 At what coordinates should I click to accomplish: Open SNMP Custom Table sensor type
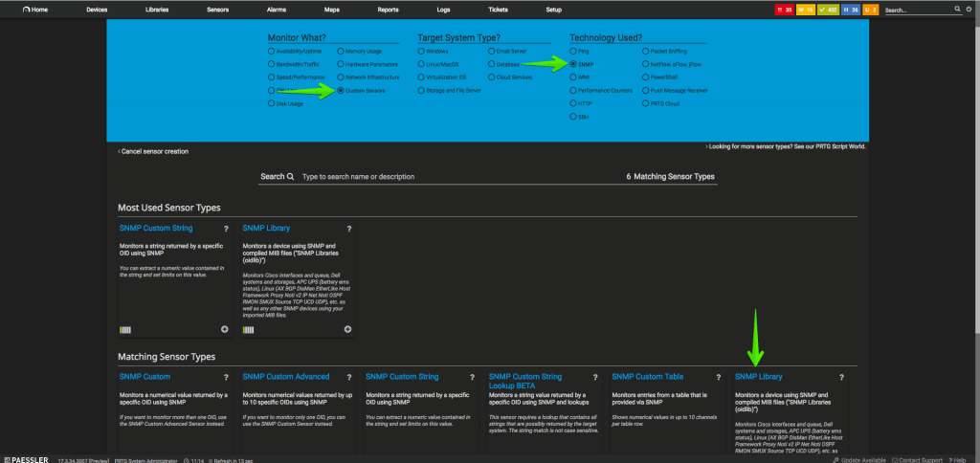648,377
